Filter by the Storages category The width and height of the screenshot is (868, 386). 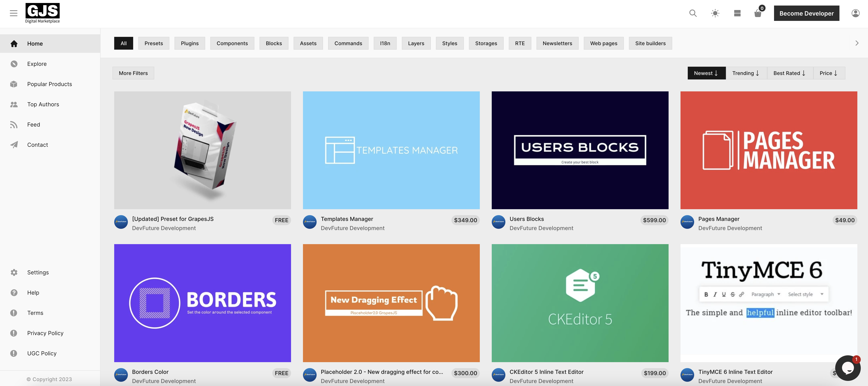pyautogui.click(x=486, y=43)
